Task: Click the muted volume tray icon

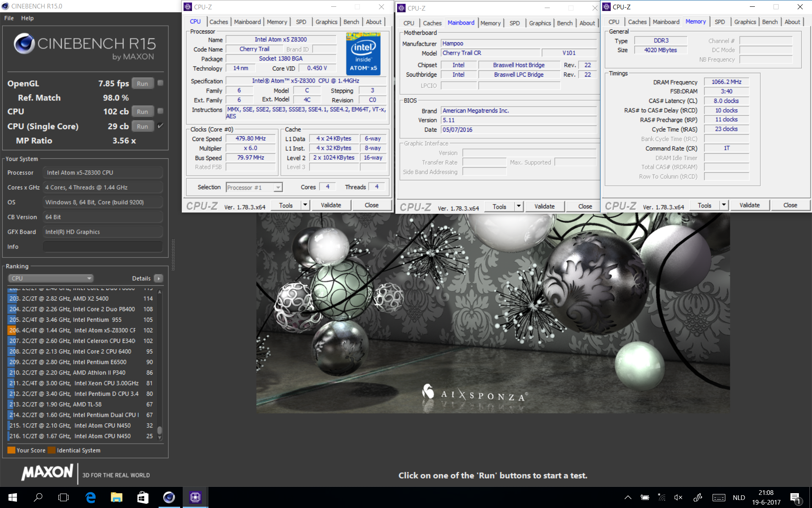Action: 678,497
